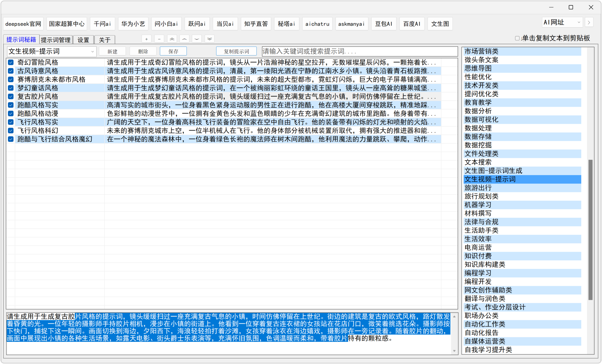The image size is (602, 364).
Task: Uncheck the 奇幻冒险风格 row checkbox
Action: pyautogui.click(x=11, y=63)
